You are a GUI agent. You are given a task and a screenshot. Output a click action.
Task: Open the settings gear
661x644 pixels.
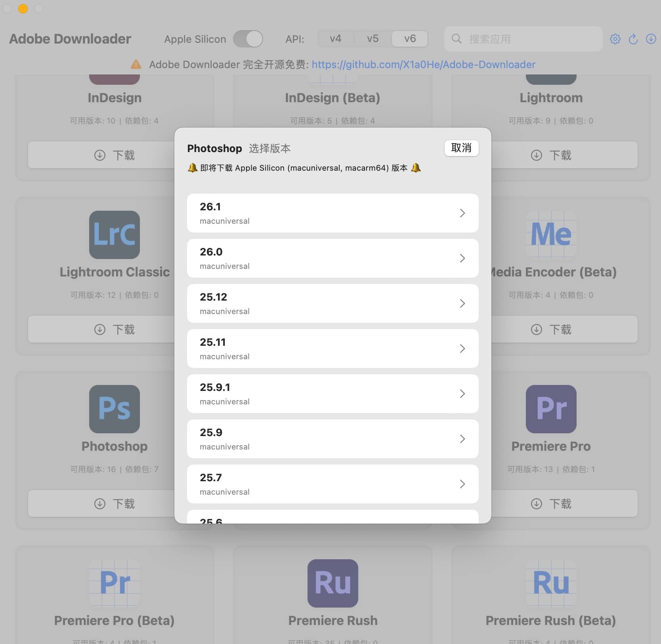click(x=615, y=39)
